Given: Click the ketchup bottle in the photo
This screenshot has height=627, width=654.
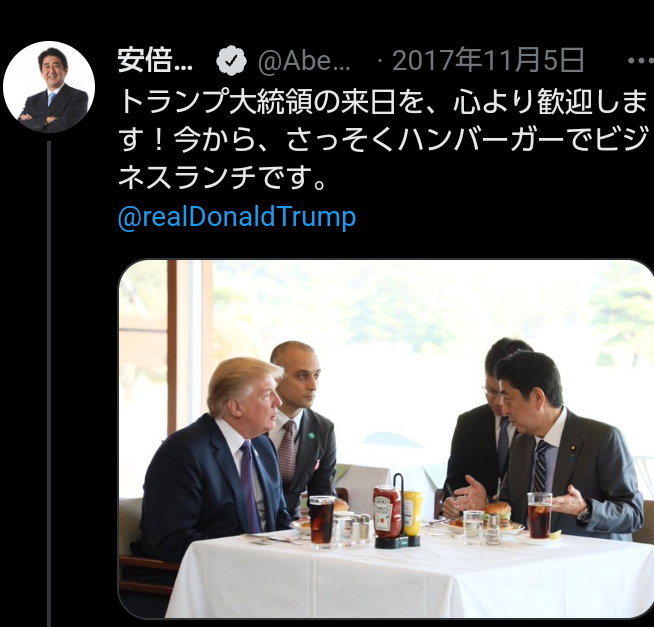Looking at the screenshot, I should tap(387, 512).
